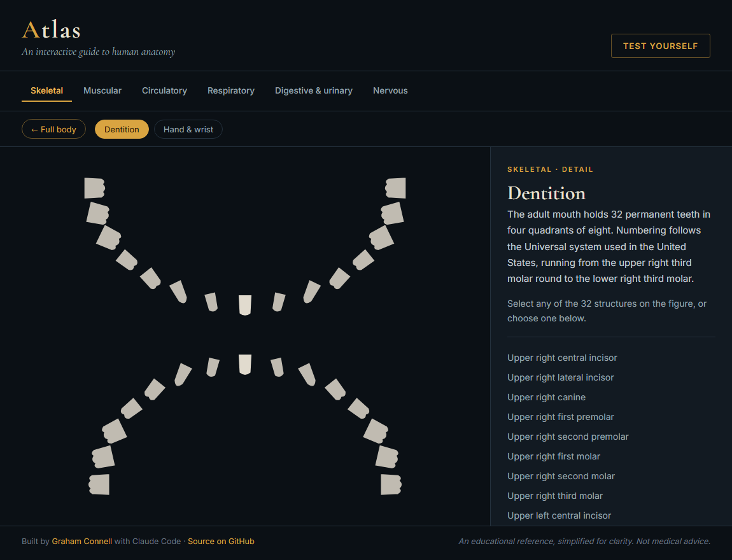Choose Upper right third molar entry
Viewport: 732px width, 560px height.
coord(554,496)
